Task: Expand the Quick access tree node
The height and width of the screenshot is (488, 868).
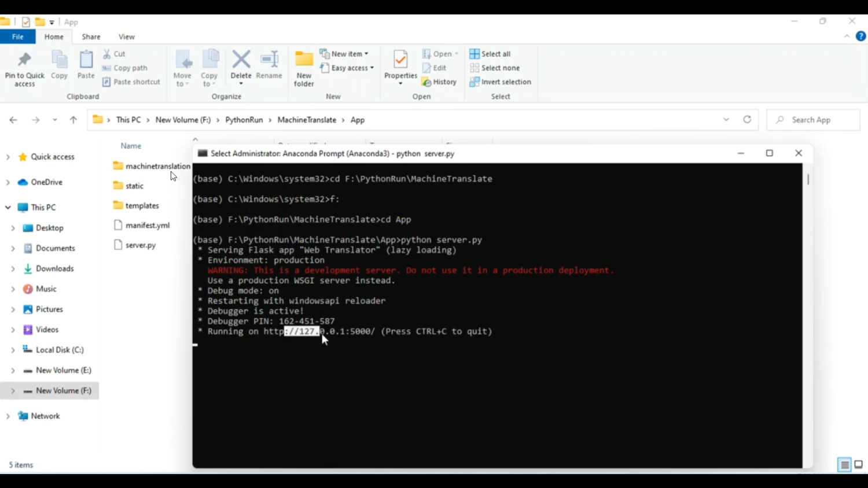Action: (8, 157)
